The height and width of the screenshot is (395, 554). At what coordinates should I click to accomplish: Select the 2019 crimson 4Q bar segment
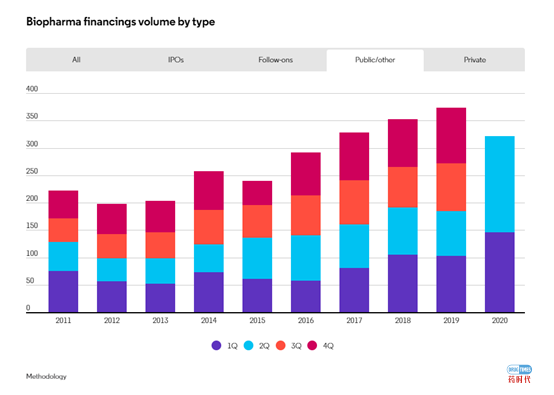pos(451,135)
